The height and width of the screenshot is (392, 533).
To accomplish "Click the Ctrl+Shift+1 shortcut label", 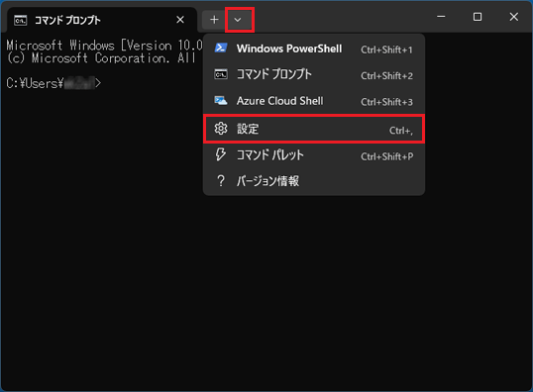I will pyautogui.click(x=386, y=49).
